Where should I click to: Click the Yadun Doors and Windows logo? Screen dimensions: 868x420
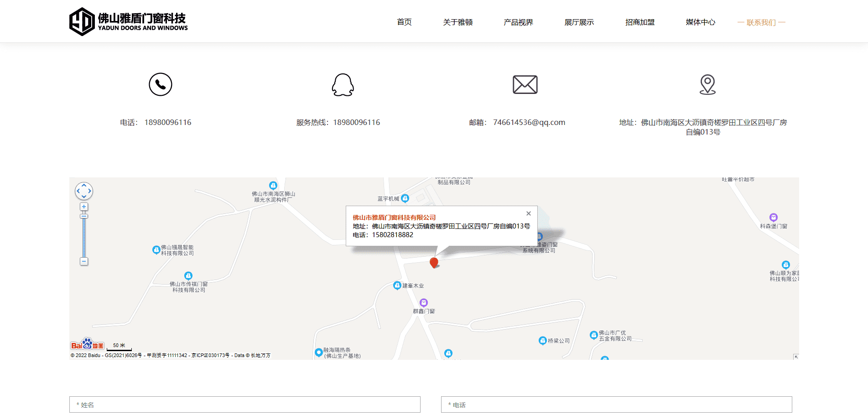pos(128,21)
